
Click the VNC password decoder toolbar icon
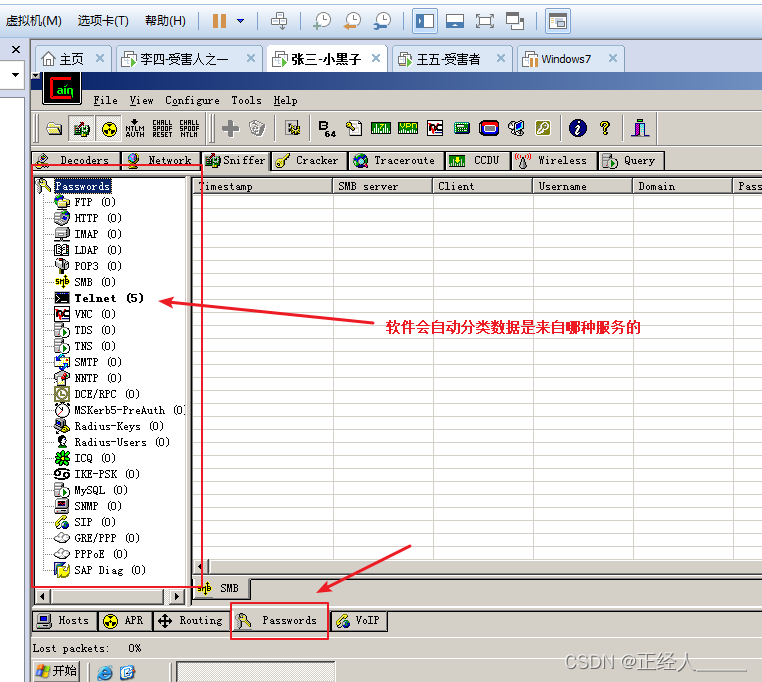[435, 128]
